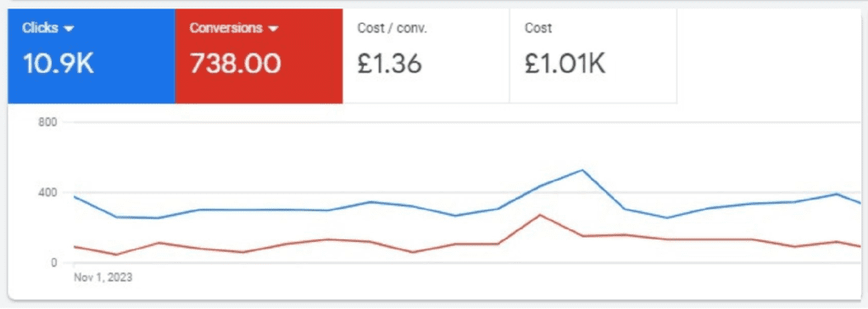The height and width of the screenshot is (309, 868).
Task: Click the red line's starting point on the left
Action: point(75,246)
